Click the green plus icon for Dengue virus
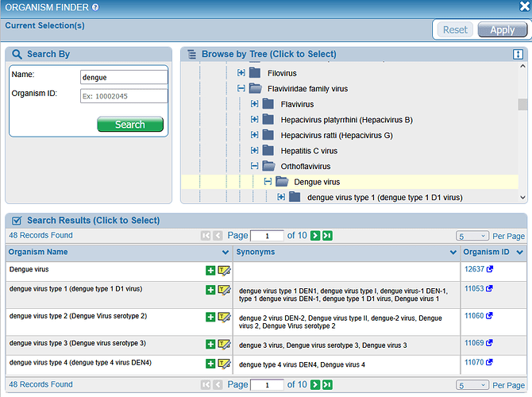Viewport: 532px width, 397px height. pyautogui.click(x=210, y=271)
